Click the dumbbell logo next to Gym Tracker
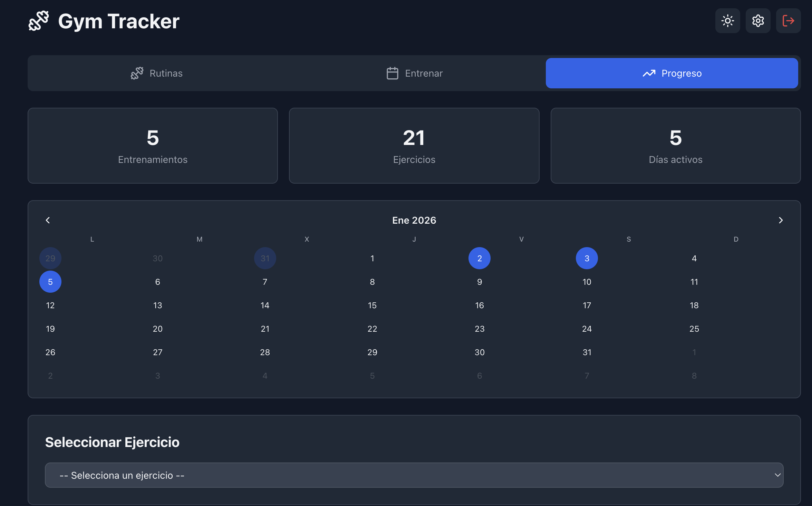This screenshot has width=812, height=506. pos(39,21)
